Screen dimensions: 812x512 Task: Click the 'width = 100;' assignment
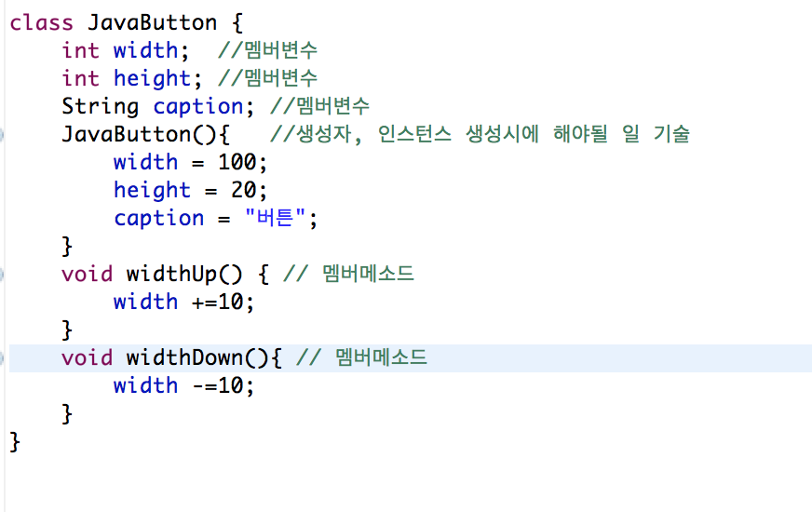(x=190, y=163)
